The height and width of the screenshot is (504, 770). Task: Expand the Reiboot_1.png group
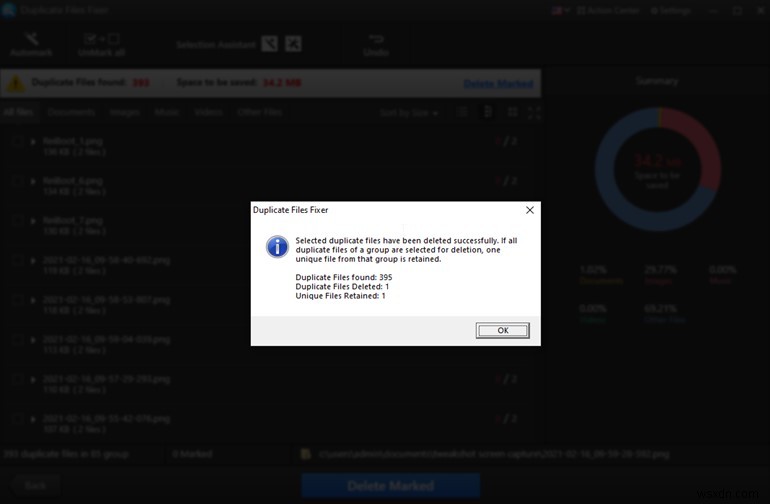(33, 141)
